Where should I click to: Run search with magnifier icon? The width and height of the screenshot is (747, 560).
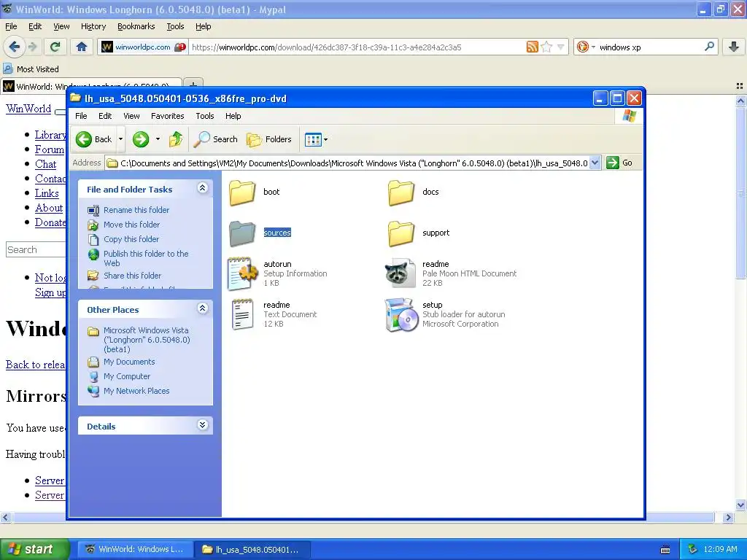[x=709, y=47]
